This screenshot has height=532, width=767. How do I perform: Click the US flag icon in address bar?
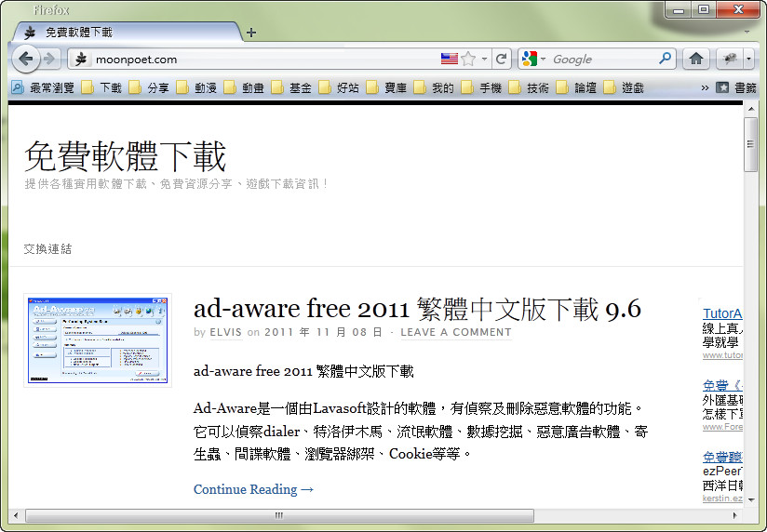pos(450,59)
